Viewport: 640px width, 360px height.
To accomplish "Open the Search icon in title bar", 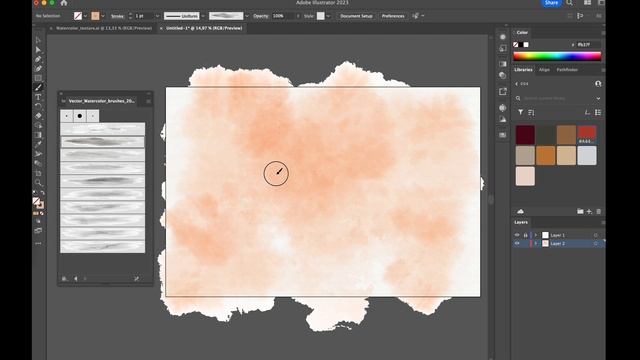I will click(569, 3).
